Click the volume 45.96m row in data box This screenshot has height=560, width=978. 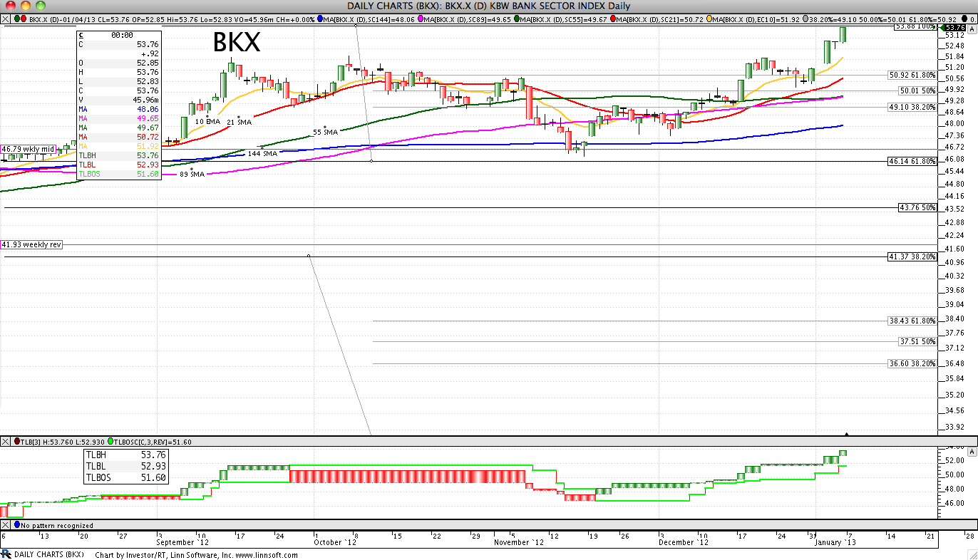click(x=118, y=100)
